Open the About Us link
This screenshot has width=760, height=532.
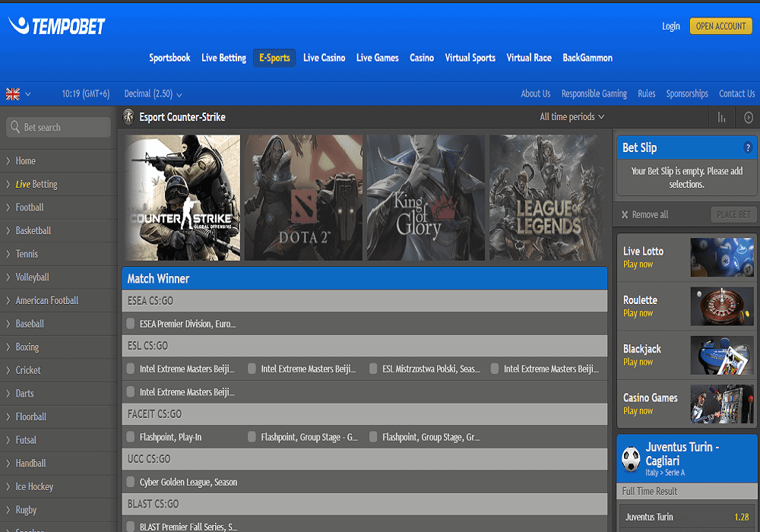[x=536, y=93]
